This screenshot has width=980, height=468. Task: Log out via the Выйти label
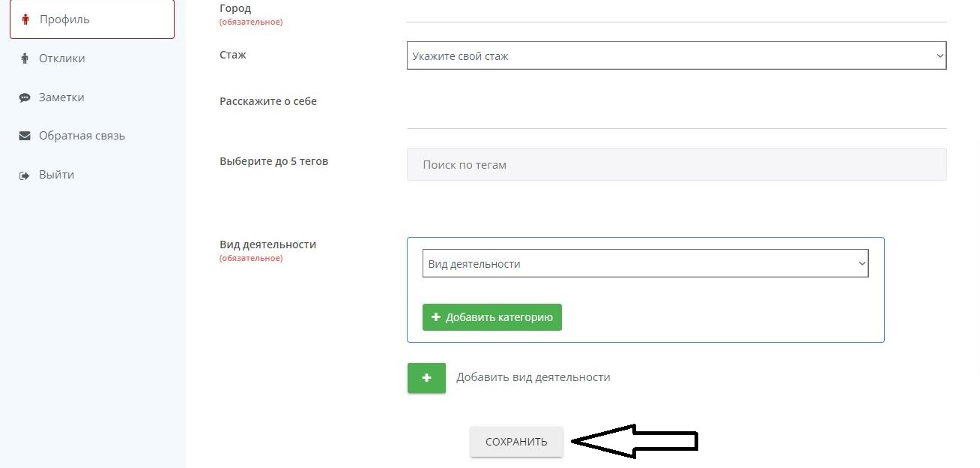point(56,175)
